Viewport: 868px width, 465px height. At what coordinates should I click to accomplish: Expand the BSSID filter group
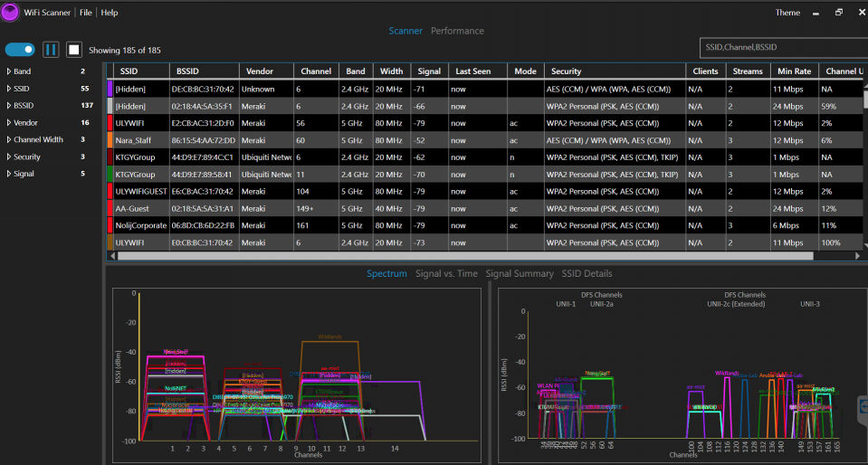(x=9, y=105)
